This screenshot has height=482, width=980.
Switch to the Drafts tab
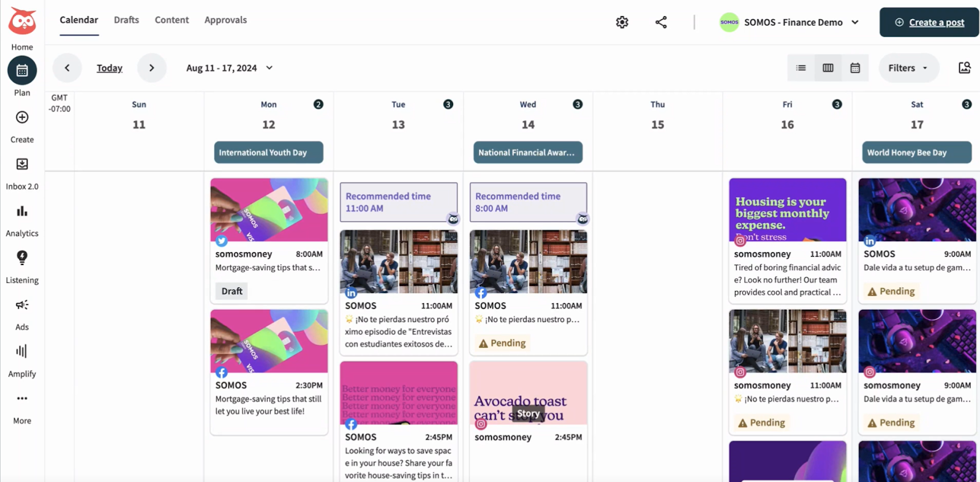click(126, 20)
